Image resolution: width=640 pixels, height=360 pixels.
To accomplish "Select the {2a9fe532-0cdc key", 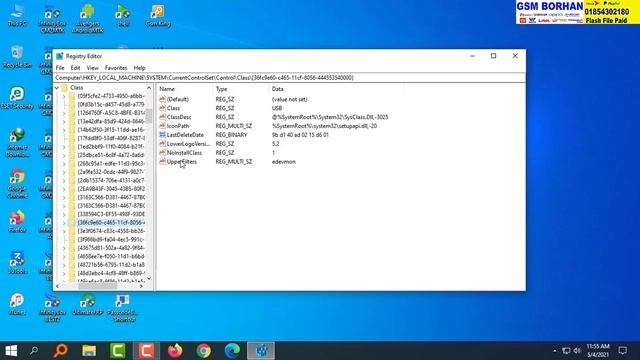I will coord(111,172).
